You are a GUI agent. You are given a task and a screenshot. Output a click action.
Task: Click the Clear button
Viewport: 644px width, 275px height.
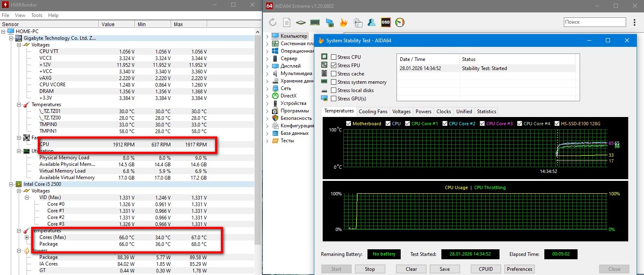point(411,269)
